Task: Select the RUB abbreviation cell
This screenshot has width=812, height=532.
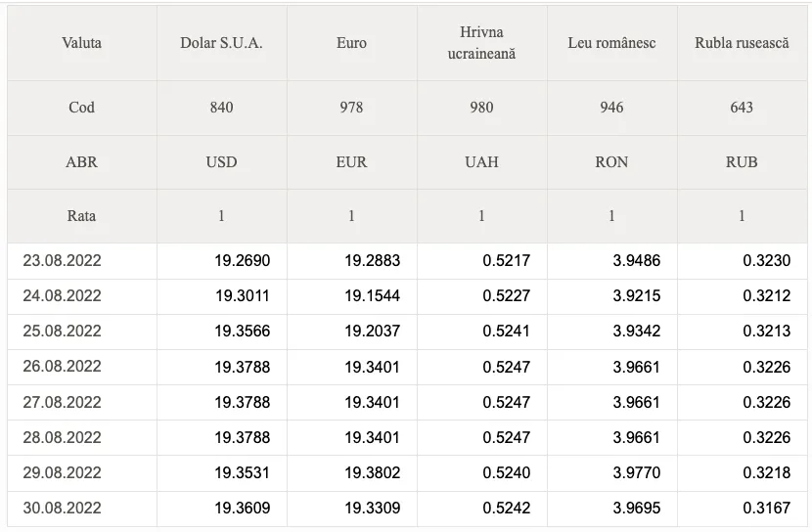Action: click(742, 162)
